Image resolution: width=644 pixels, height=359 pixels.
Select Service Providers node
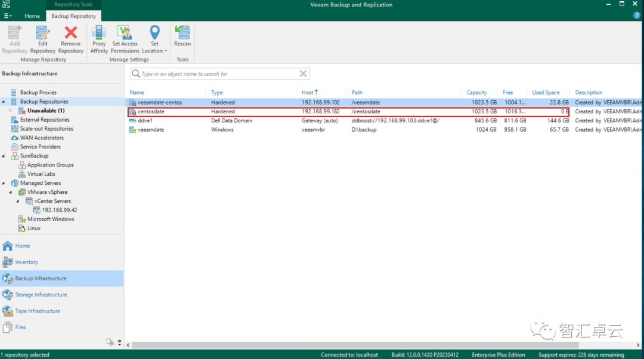[41, 147]
